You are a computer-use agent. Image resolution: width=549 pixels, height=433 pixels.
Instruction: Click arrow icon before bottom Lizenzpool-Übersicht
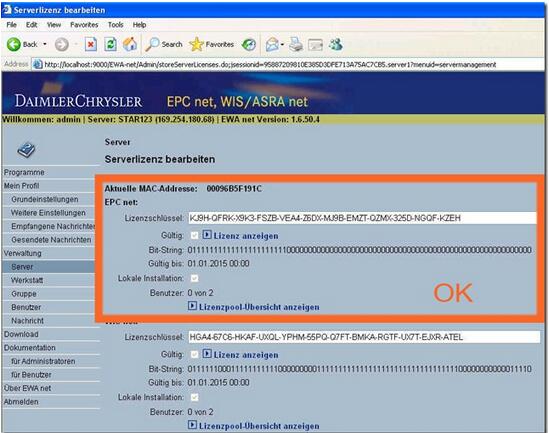click(192, 425)
